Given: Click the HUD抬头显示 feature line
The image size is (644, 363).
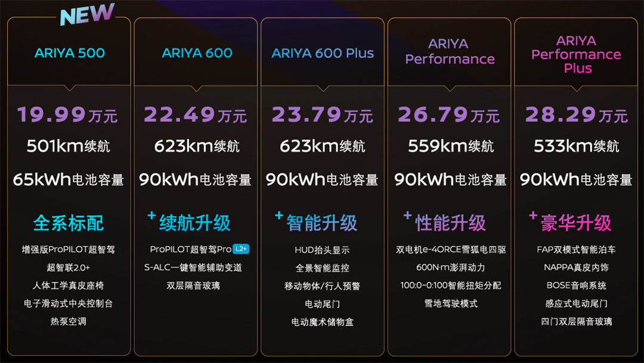Looking at the screenshot, I should (322, 250).
